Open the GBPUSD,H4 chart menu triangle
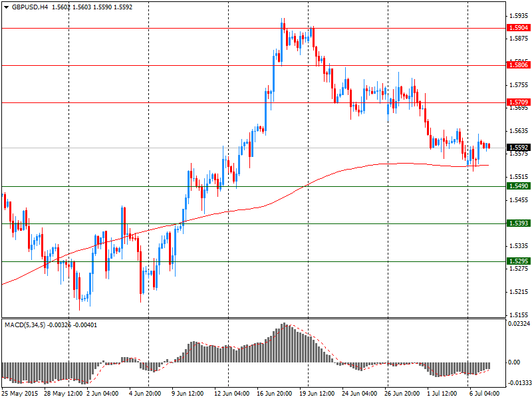Image resolution: width=532 pixels, height=399 pixels. 7,7
